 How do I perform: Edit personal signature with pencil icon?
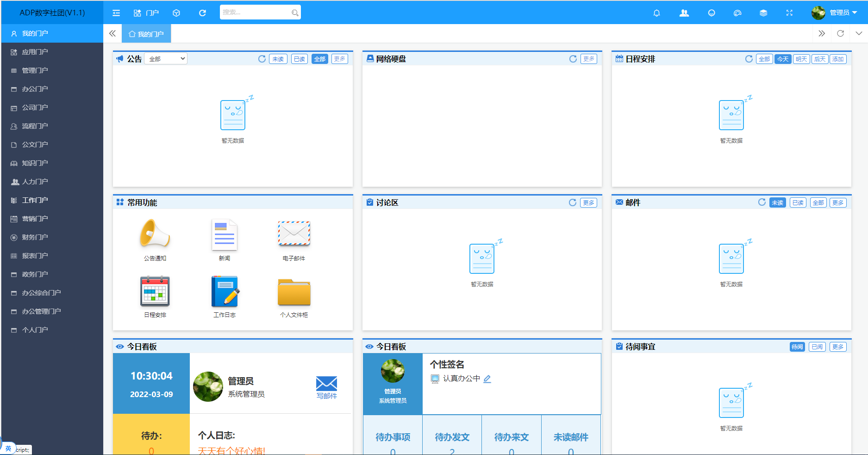point(487,379)
